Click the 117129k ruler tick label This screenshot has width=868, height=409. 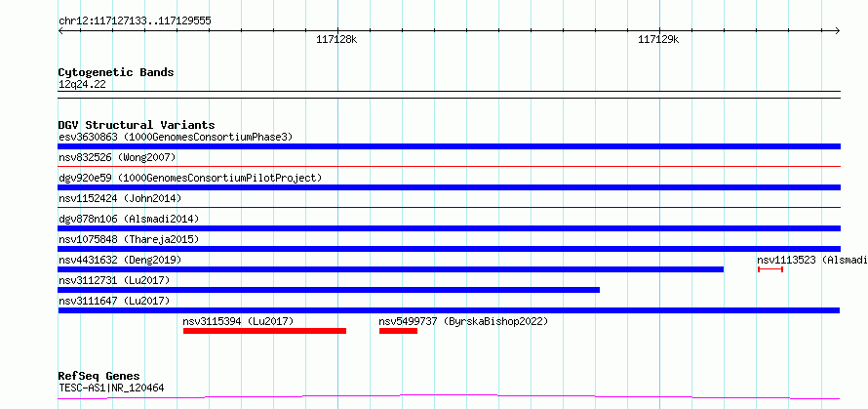658,40
